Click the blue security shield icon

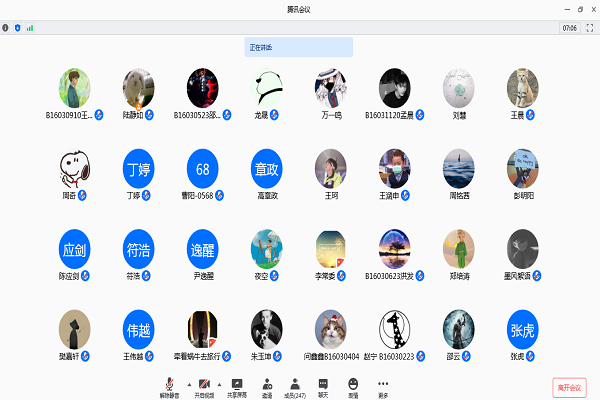click(18, 28)
